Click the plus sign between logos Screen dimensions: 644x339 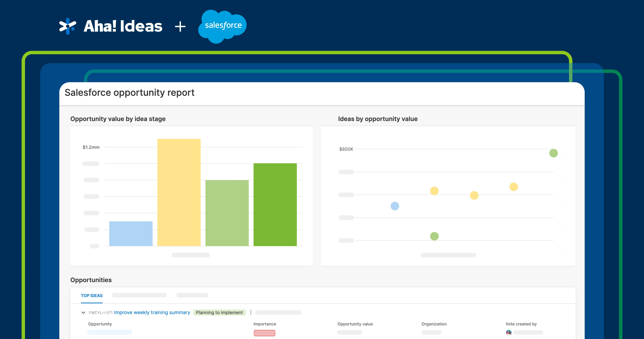pos(180,26)
